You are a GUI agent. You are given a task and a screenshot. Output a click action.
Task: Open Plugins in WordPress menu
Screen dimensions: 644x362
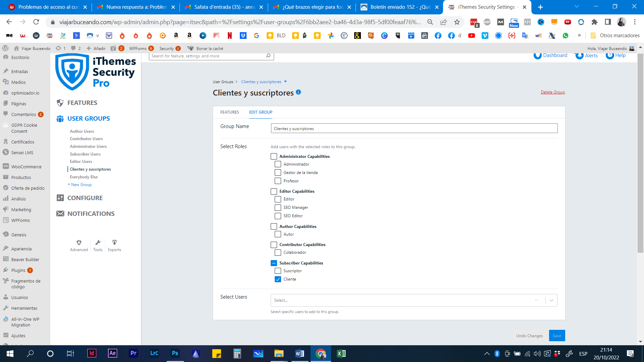18,270
